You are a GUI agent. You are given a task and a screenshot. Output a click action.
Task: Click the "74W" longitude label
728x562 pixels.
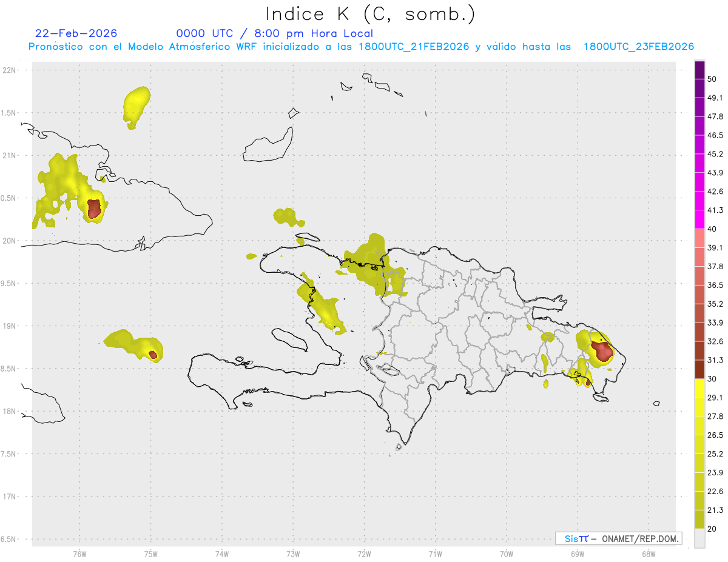(x=222, y=554)
